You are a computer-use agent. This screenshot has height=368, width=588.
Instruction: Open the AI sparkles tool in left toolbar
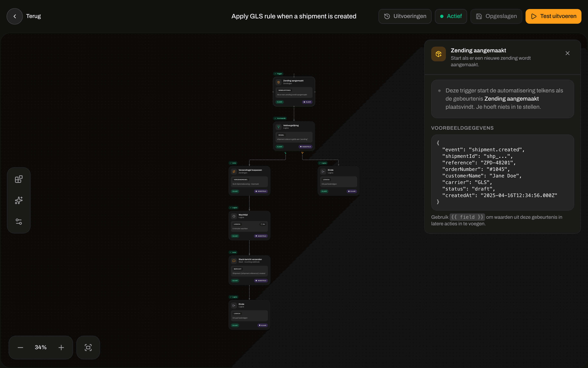click(19, 200)
